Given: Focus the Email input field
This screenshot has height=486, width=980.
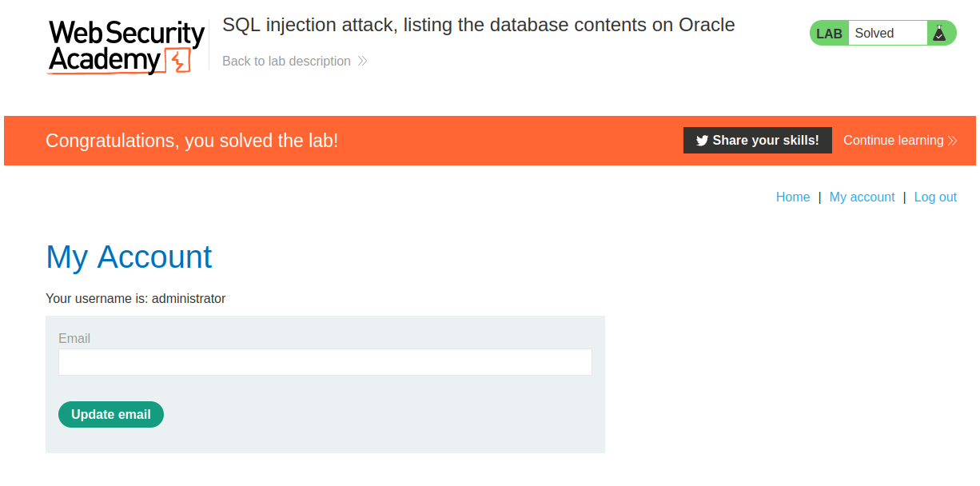Looking at the screenshot, I should click(325, 362).
